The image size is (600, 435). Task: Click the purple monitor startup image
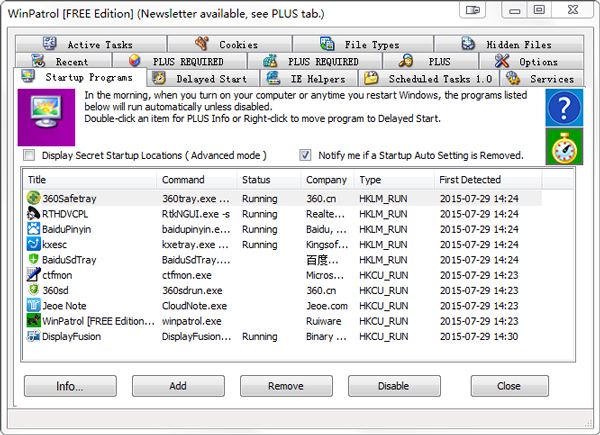point(46,117)
